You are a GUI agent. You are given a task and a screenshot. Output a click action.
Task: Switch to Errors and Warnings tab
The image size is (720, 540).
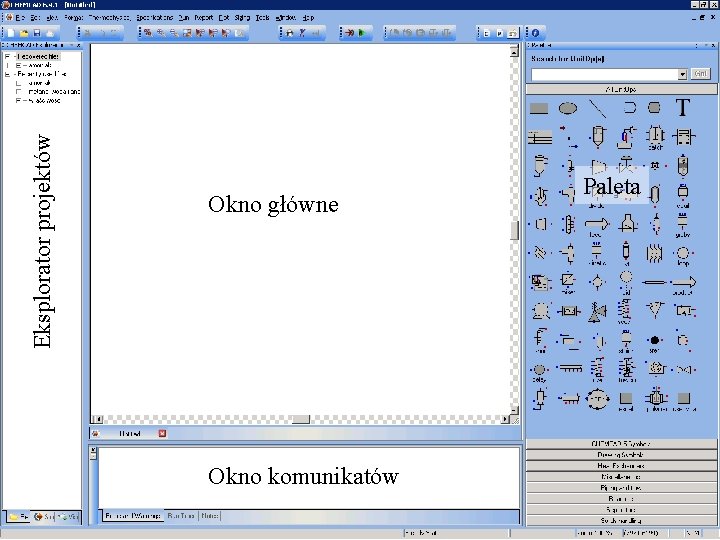pos(133,516)
